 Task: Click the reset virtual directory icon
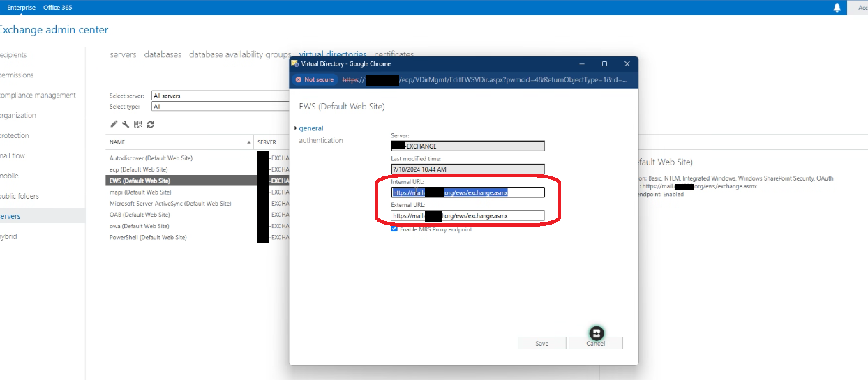click(137, 125)
